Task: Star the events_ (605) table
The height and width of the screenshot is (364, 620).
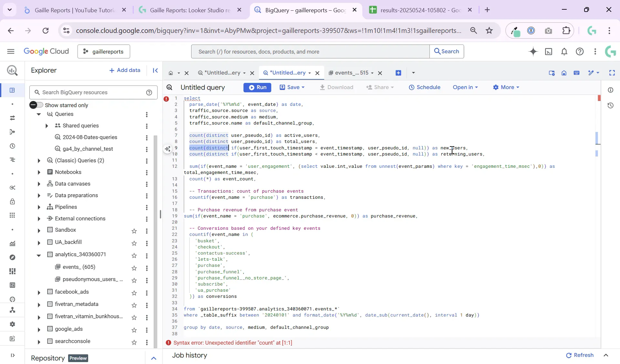Action: pos(134,268)
